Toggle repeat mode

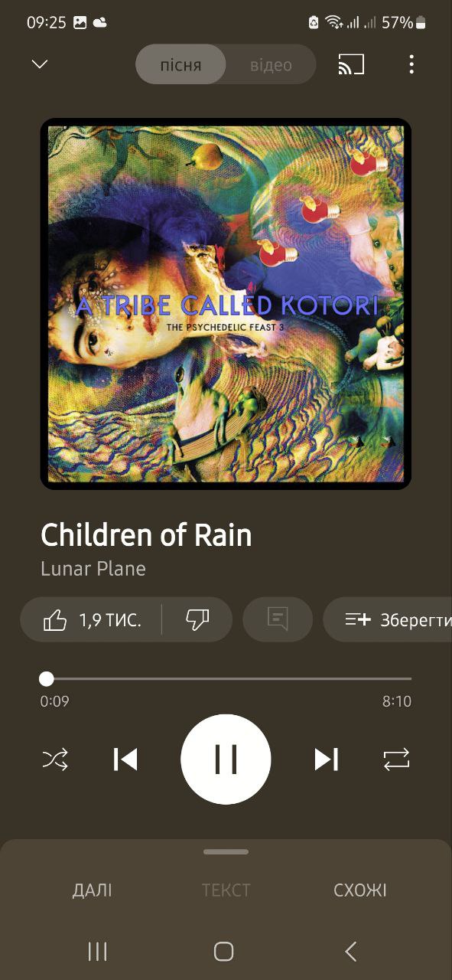[x=396, y=759]
